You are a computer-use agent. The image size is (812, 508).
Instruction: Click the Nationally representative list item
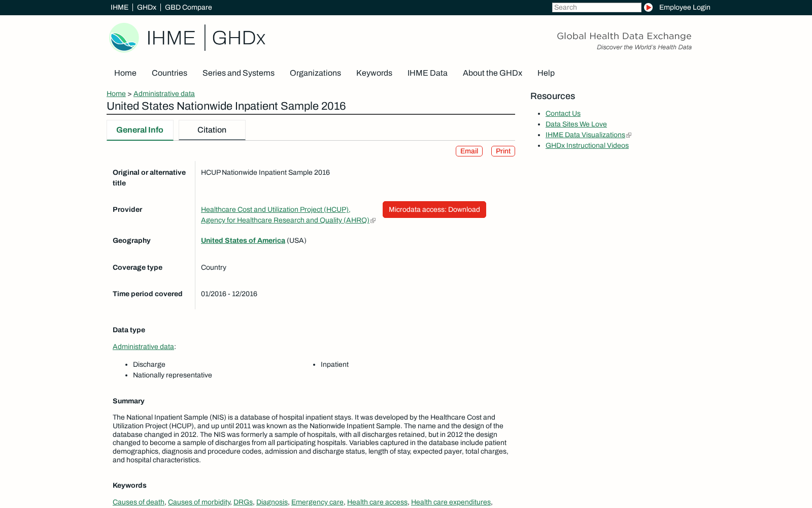(173, 375)
